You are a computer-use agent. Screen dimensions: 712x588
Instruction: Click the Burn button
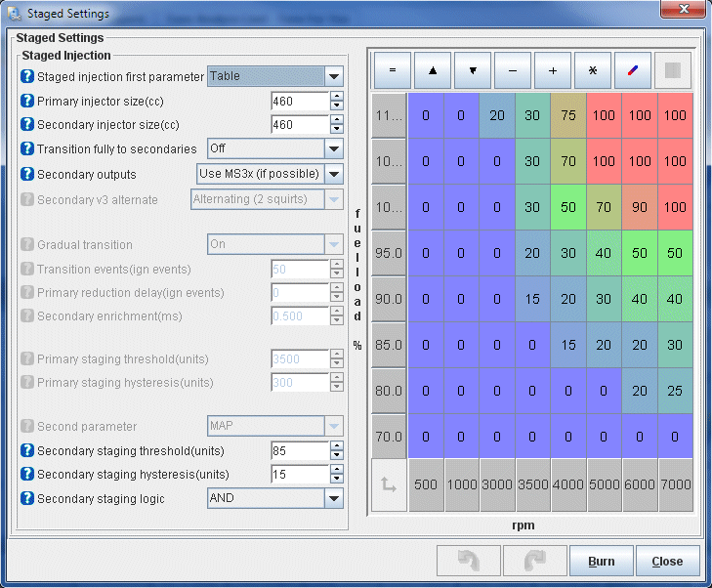tap(601, 561)
